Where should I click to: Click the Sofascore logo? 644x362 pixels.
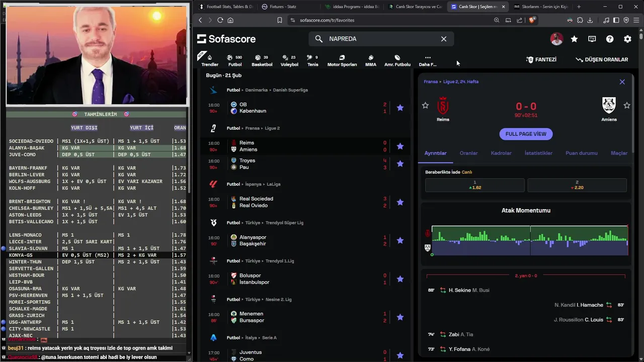(226, 39)
